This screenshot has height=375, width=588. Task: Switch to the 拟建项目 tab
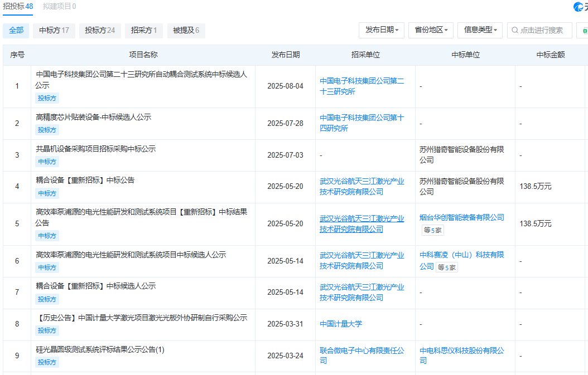[x=59, y=6]
